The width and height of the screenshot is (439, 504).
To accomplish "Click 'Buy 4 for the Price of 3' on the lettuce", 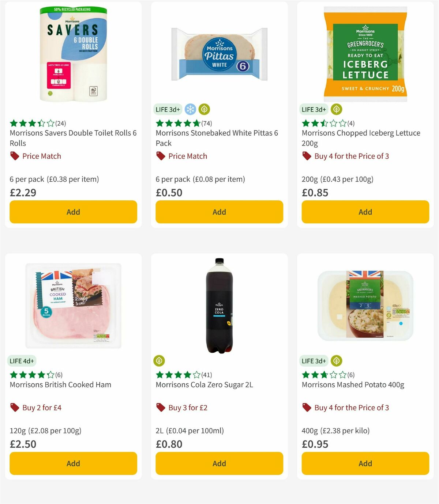I will coord(351,156).
